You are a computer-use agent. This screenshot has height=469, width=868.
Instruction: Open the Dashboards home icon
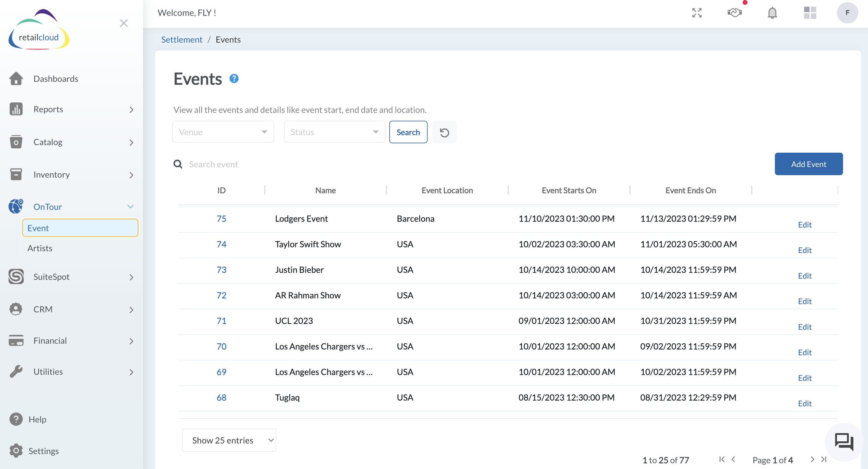click(16, 78)
